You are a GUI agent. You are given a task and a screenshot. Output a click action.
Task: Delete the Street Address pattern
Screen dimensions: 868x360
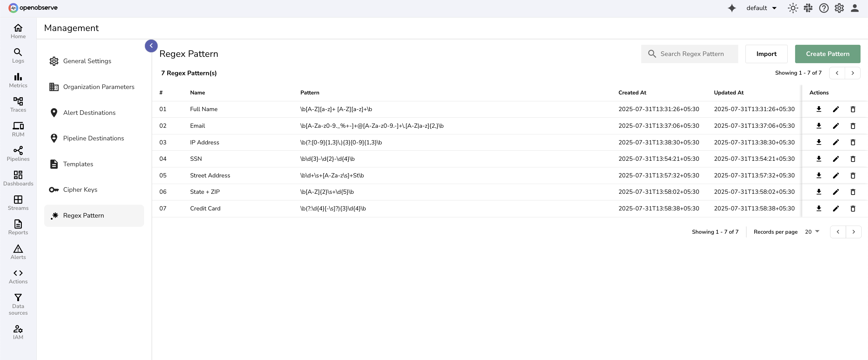(853, 176)
